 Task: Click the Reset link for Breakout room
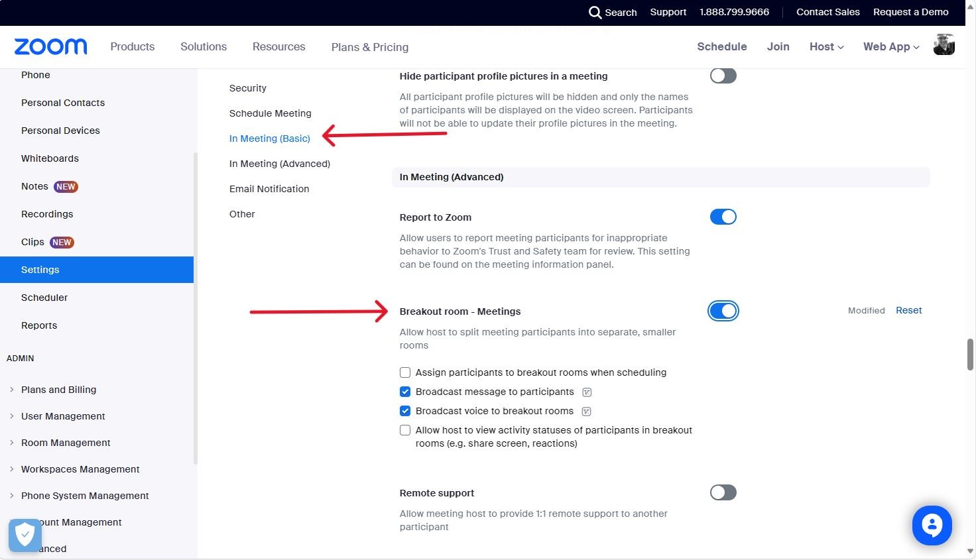[x=908, y=310]
